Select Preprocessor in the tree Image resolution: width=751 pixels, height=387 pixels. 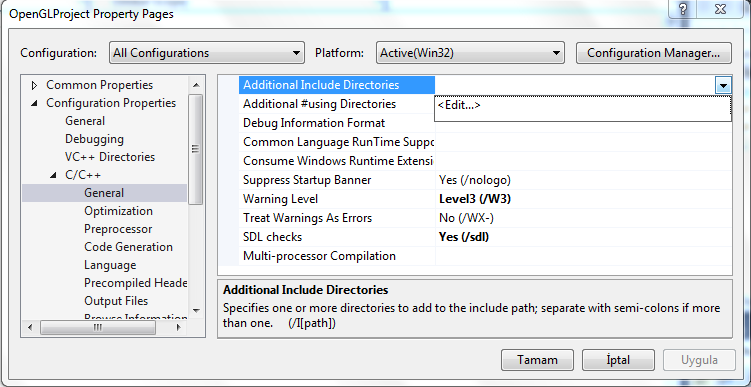(118, 229)
